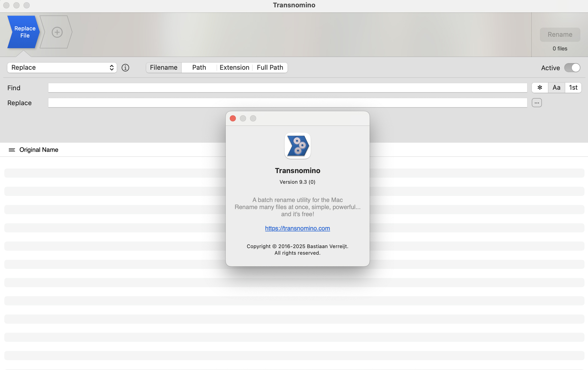Toggle wildcard asterisk option for Find
The image size is (588, 370).
[x=540, y=88]
